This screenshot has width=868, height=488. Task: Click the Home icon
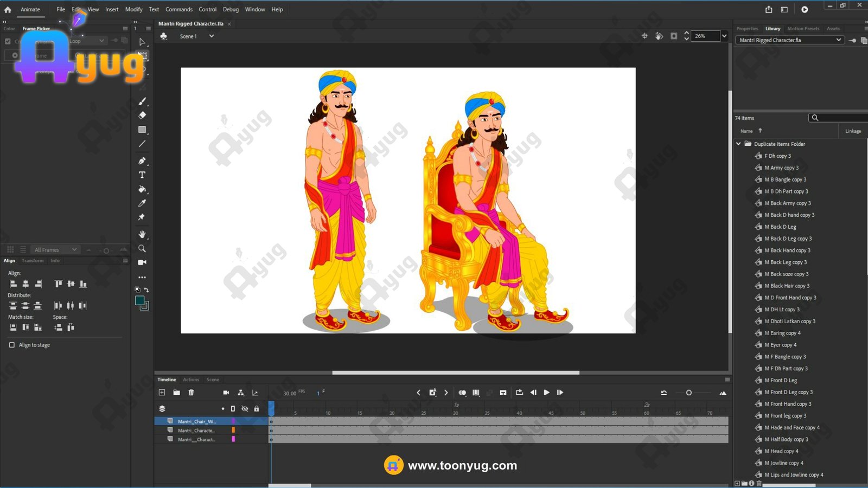[8, 9]
